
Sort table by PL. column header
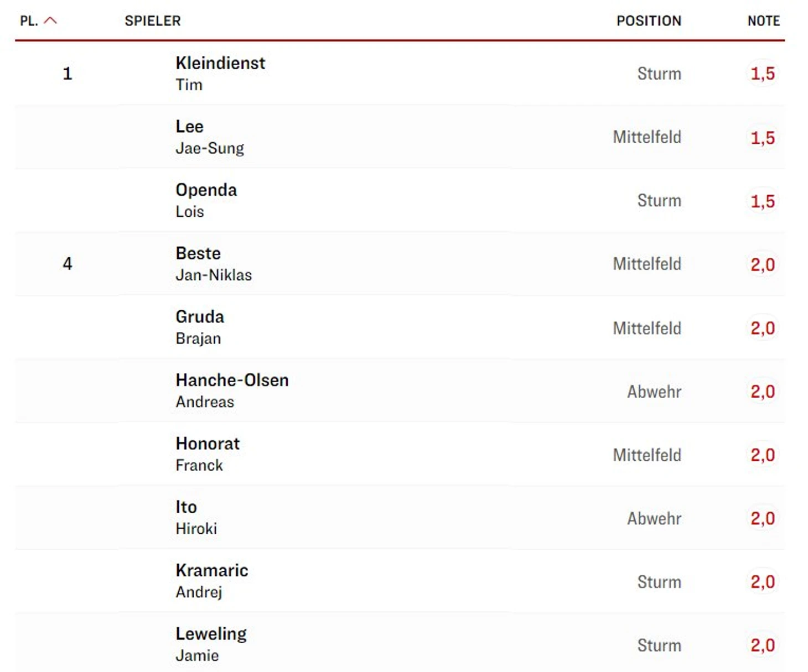click(x=29, y=21)
